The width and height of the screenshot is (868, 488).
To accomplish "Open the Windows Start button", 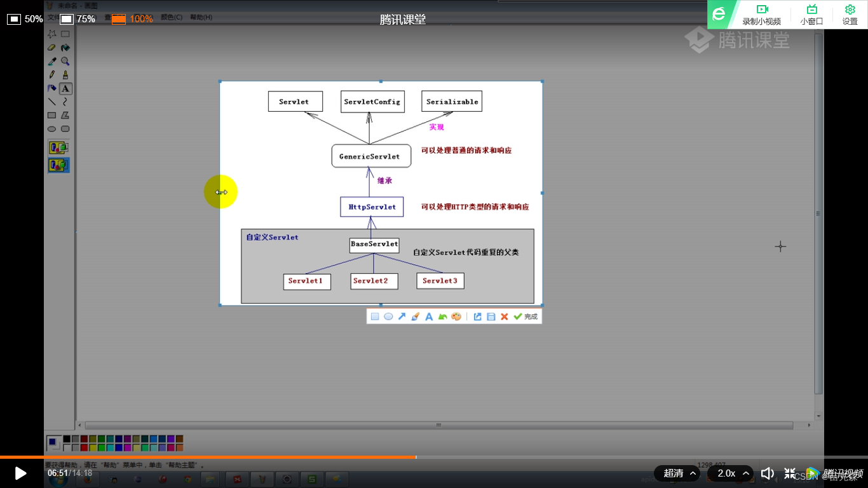I will [x=57, y=480].
